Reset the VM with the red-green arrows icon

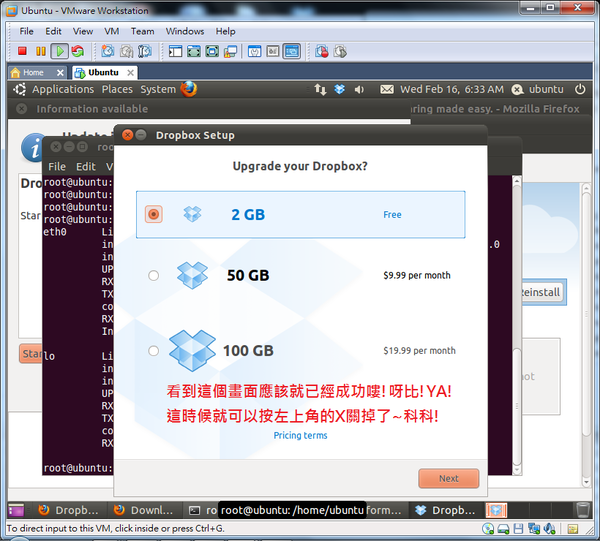(78, 51)
